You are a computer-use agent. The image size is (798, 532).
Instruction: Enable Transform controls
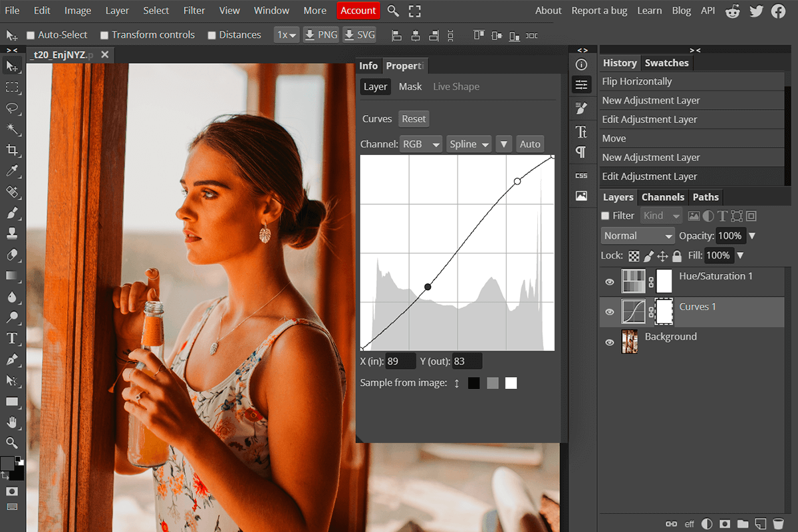pos(104,35)
